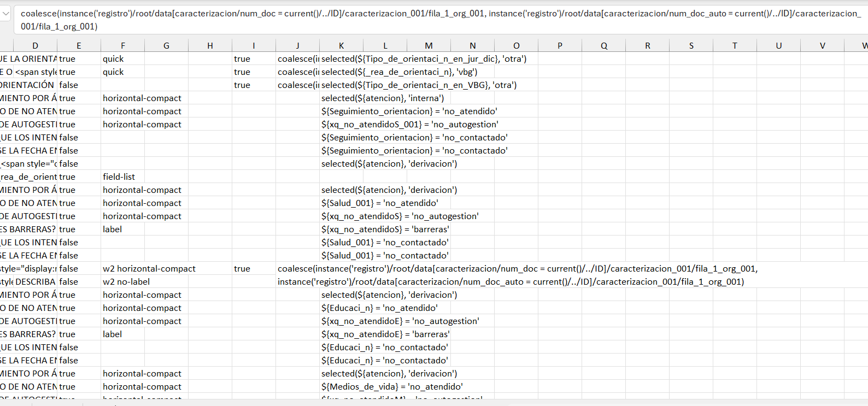Select column O header

point(516,46)
